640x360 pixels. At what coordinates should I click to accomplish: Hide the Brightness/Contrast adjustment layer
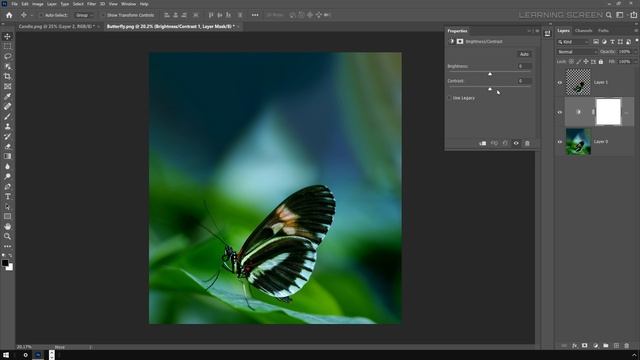point(560,112)
